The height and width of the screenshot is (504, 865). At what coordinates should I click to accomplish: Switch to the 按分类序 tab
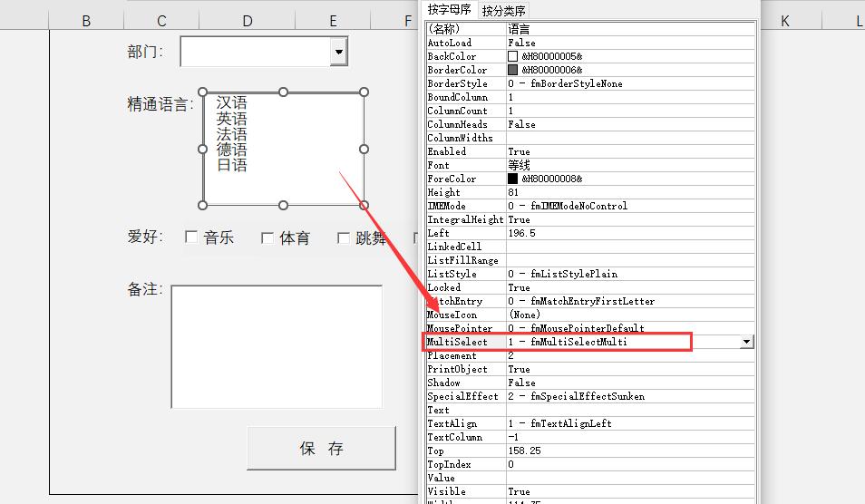click(x=503, y=11)
